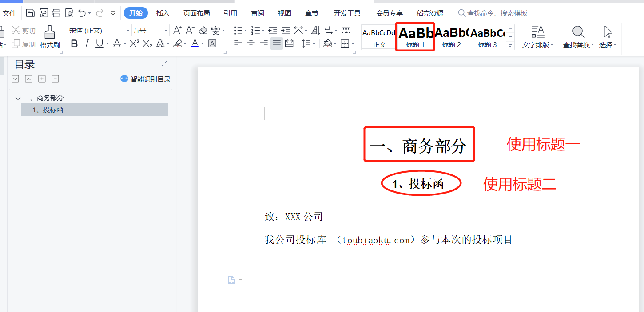Click the character border boxed A icon

coord(212,43)
